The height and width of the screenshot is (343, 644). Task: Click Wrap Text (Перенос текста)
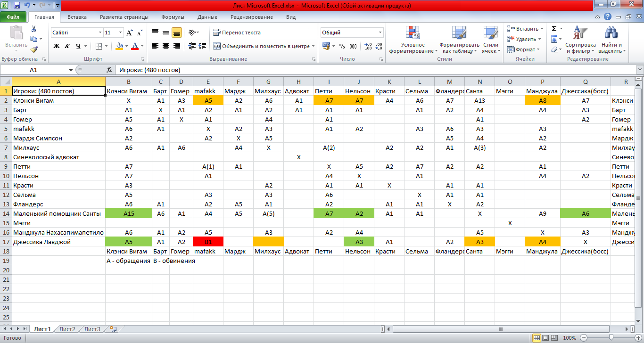tap(237, 33)
